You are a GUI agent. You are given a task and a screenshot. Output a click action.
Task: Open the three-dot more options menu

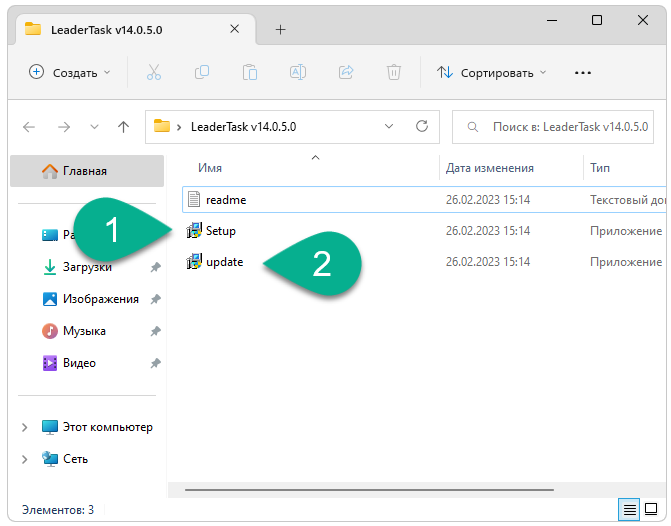583,72
